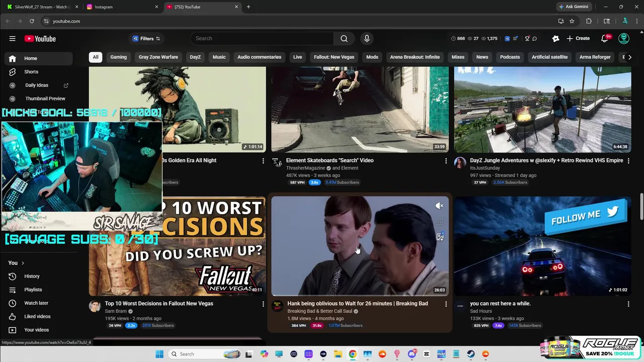
Task: Open options for you can rest here video
Action: pyautogui.click(x=628, y=304)
